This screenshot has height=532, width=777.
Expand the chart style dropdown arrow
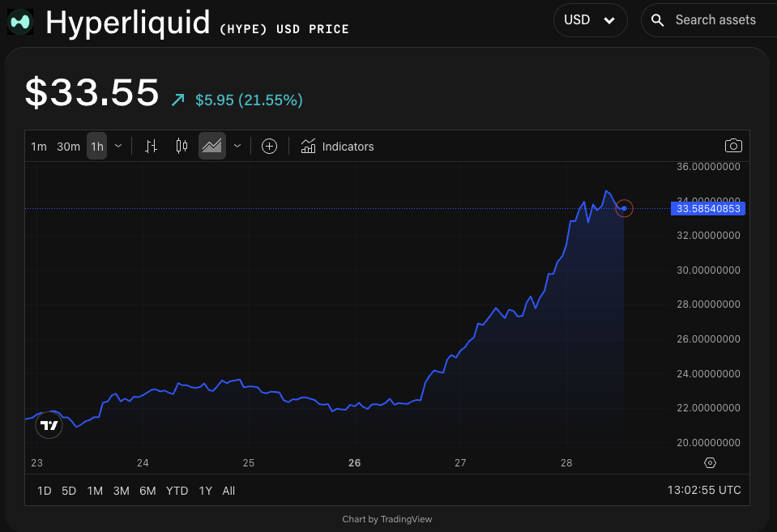pos(237,147)
